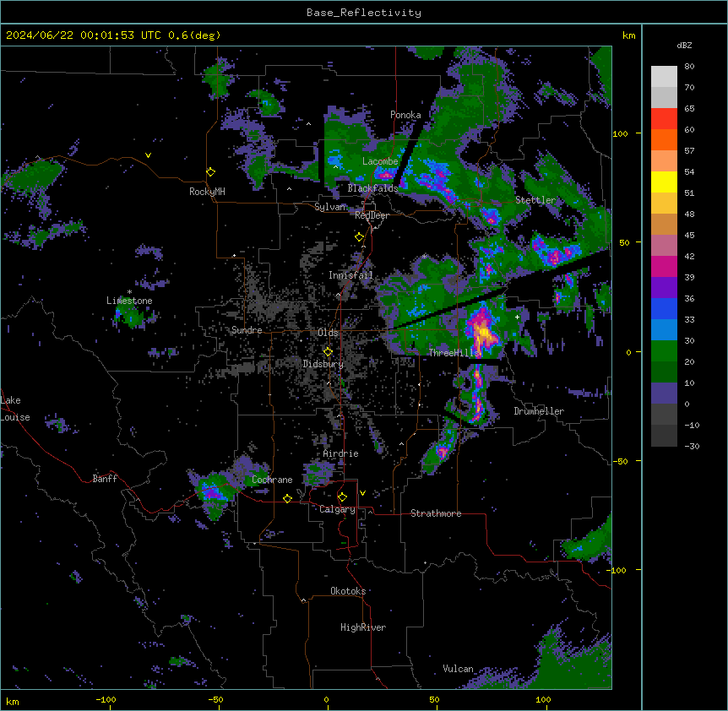Click the Ponoka city label
Image resolution: width=728 pixels, height=711 pixels.
pyautogui.click(x=405, y=115)
